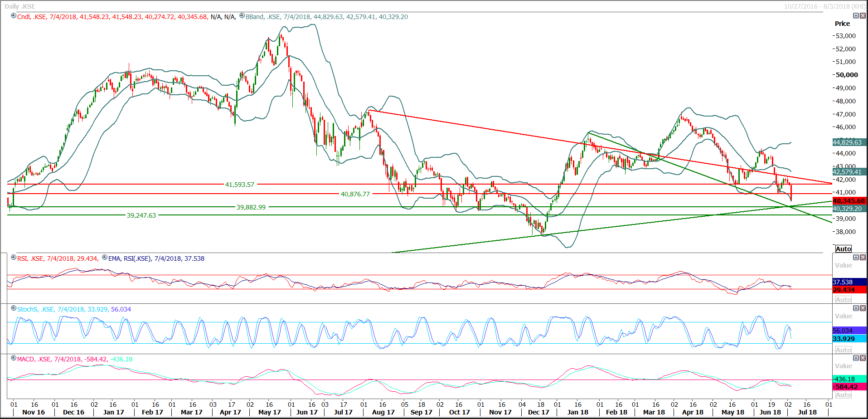Open the Daily .KSE interval title
This screenshot has width=868, height=419.
20,6
